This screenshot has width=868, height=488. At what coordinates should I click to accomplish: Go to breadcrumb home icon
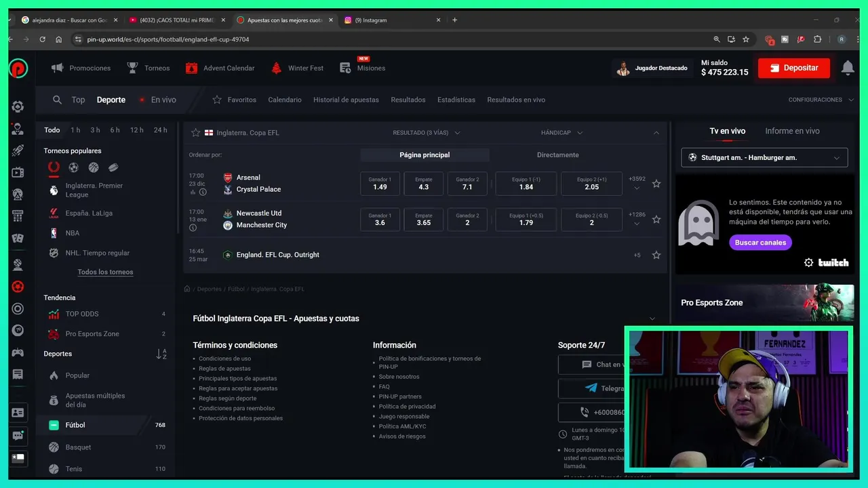[187, 289]
